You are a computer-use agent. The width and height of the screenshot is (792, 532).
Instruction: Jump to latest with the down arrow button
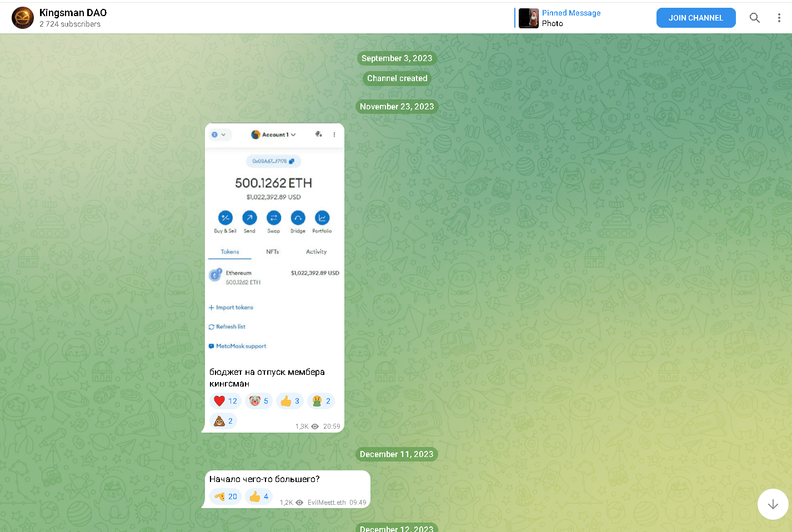(773, 504)
